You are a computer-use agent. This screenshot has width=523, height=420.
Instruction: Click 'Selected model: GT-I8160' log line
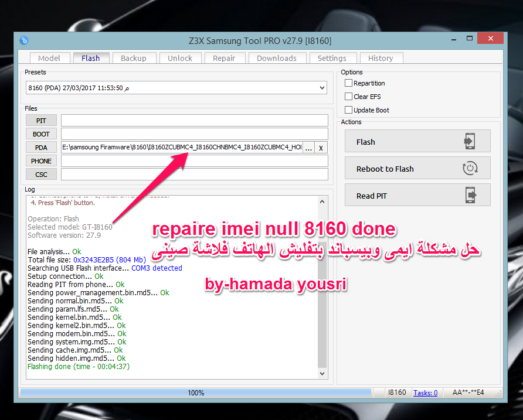point(70,227)
